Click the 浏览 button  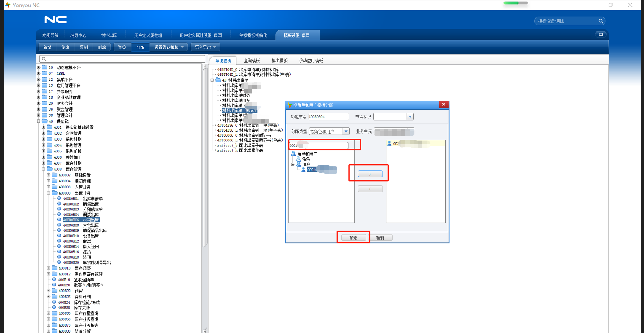point(122,47)
